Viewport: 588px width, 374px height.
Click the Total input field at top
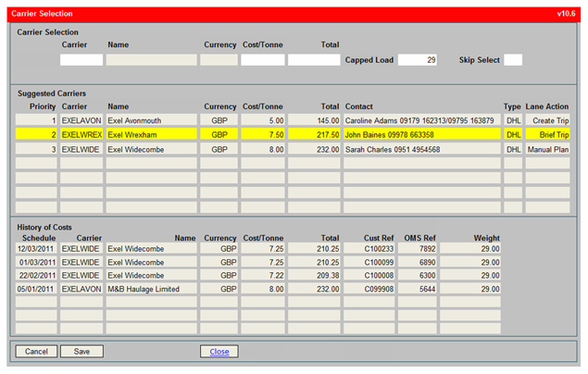coord(314,60)
